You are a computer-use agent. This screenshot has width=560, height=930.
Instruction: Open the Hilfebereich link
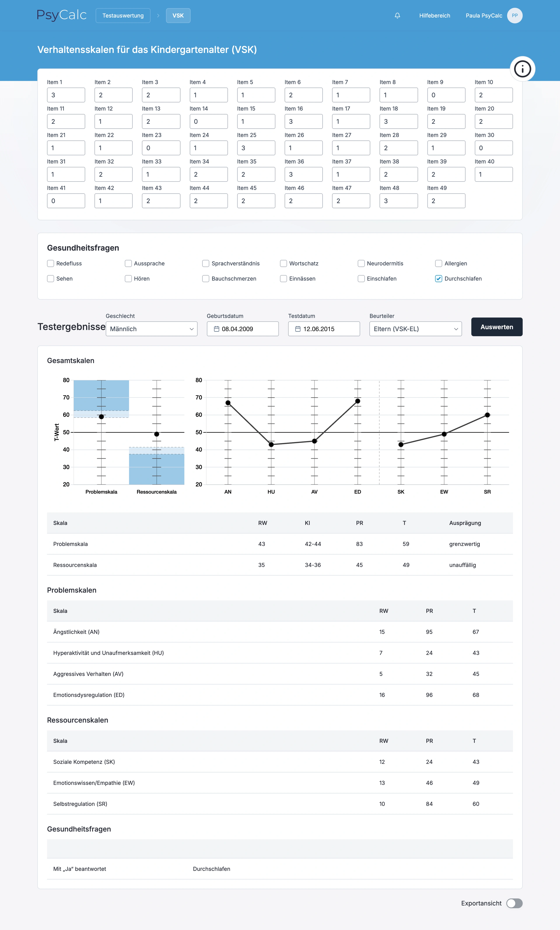(434, 16)
